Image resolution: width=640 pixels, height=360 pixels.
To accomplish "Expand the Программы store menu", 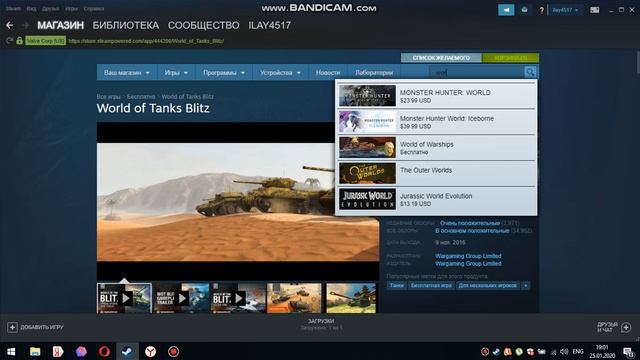I will coord(224,73).
